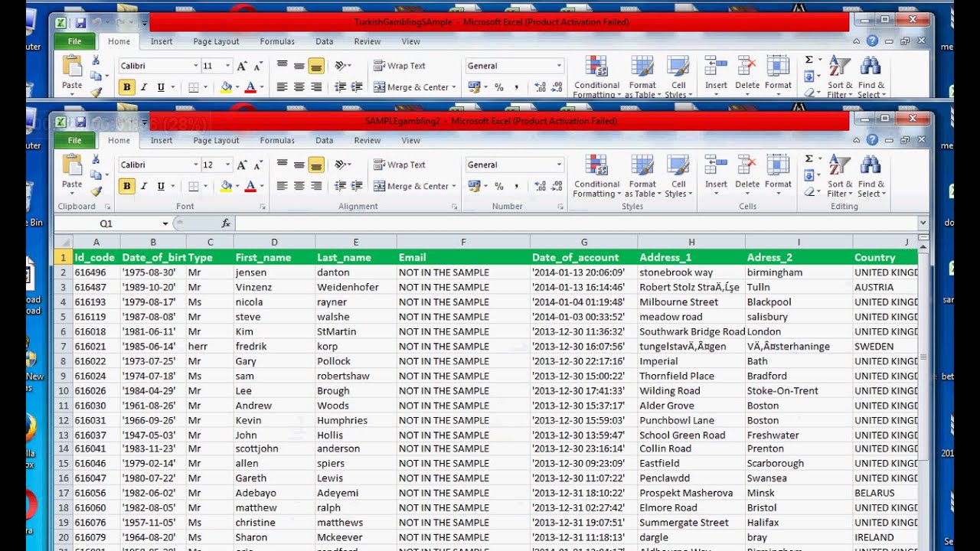The height and width of the screenshot is (551, 980).
Task: Open font size dropdown in SAMPLEgambling2 window
Action: point(227,165)
